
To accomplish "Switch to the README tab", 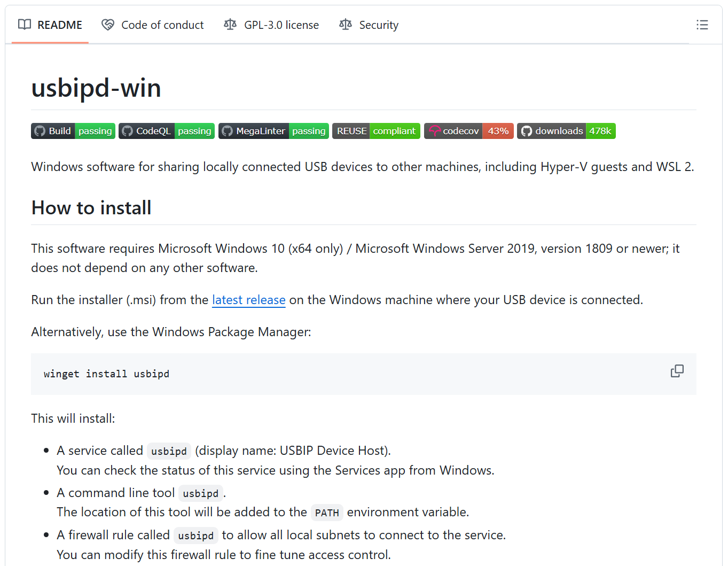I will pos(50,25).
